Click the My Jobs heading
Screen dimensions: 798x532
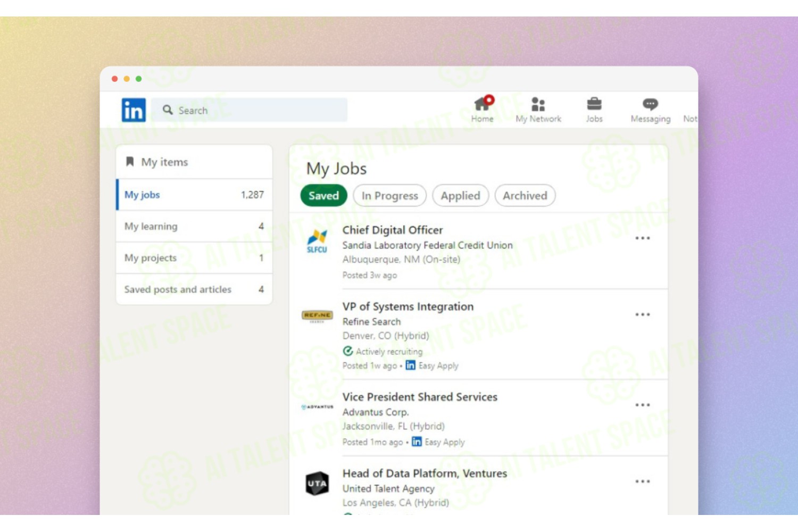337,169
